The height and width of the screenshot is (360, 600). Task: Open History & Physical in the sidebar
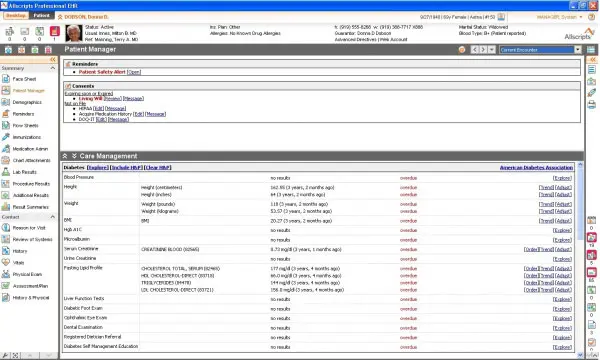(31, 298)
